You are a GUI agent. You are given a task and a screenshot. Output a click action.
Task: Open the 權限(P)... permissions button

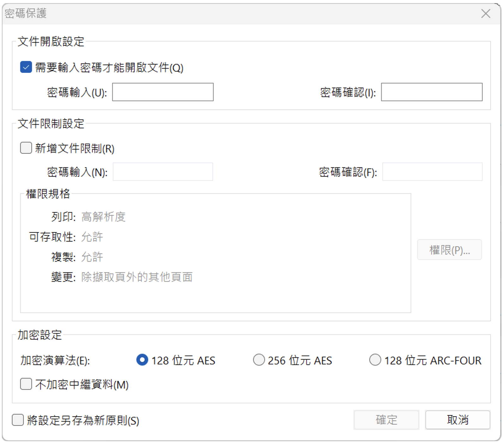(x=449, y=250)
